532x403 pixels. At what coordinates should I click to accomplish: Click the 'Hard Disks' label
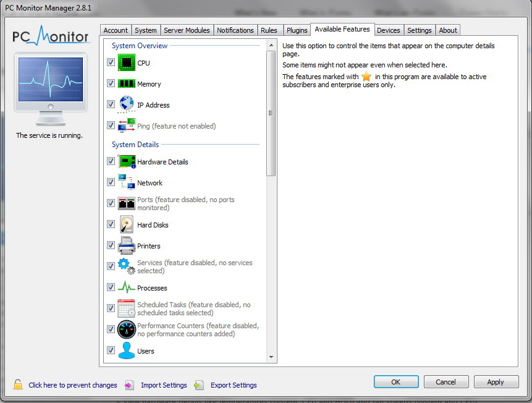pos(153,225)
